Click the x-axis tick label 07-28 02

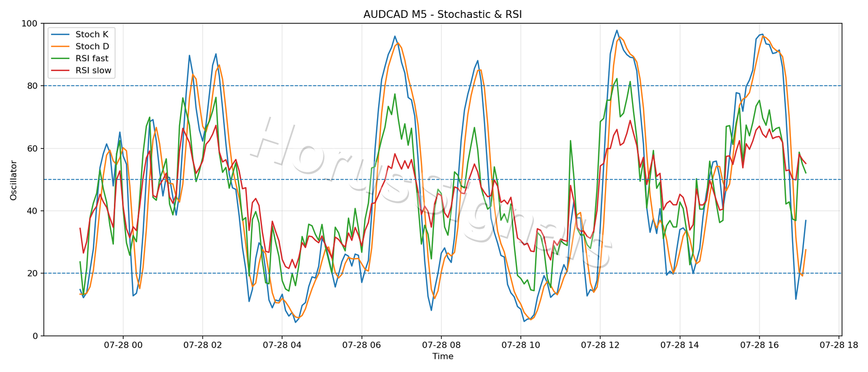(x=202, y=345)
